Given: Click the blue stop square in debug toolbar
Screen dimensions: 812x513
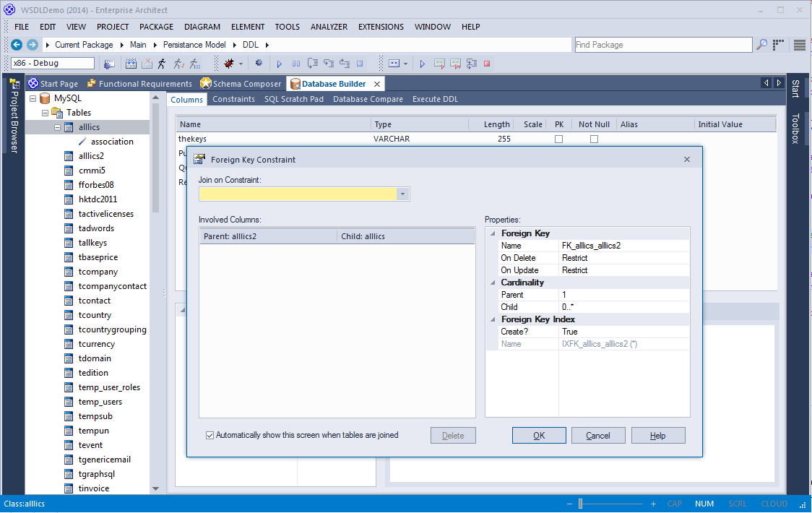Looking at the screenshot, I should pos(360,64).
